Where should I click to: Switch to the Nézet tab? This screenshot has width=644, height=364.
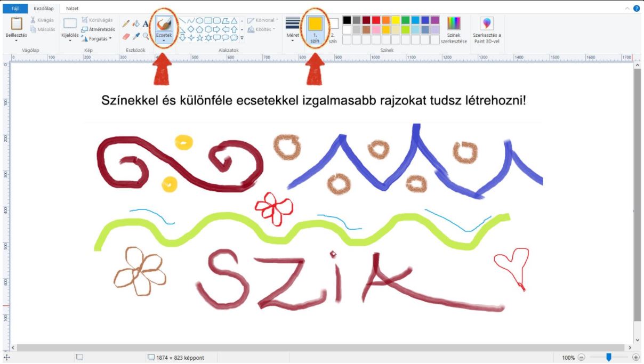pyautogui.click(x=72, y=9)
